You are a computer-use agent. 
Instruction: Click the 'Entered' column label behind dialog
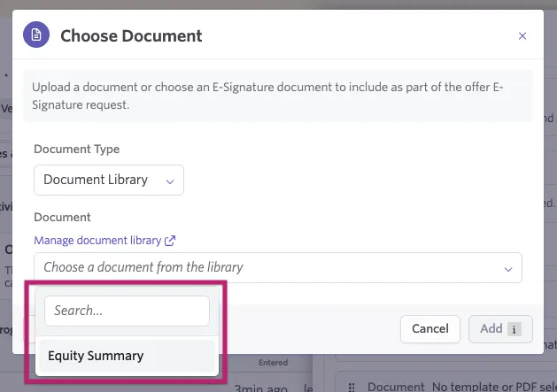pyautogui.click(x=273, y=363)
